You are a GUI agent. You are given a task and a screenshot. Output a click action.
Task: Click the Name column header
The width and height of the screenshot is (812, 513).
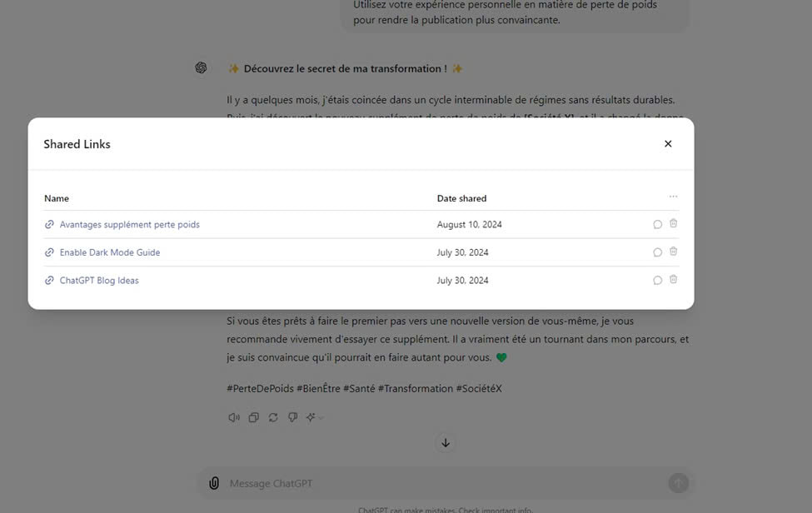(57, 198)
